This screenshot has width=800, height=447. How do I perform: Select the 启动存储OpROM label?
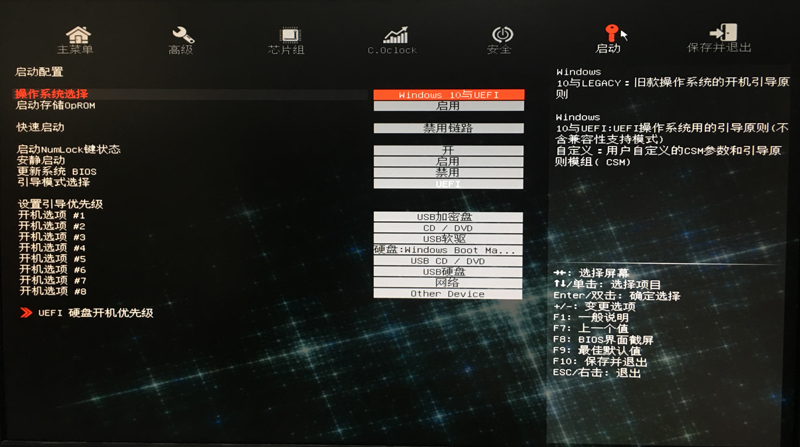[x=56, y=105]
